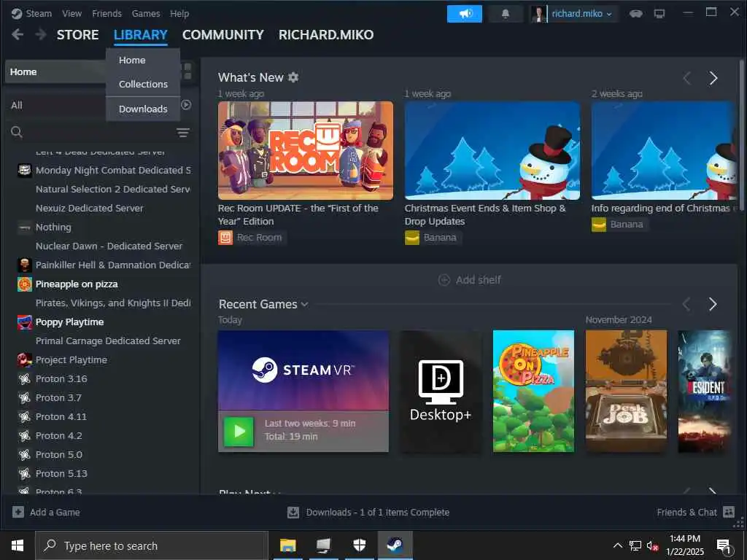Click the search magnifier icon in the library sidebar
Screen dimensions: 747x560
(x=17, y=132)
